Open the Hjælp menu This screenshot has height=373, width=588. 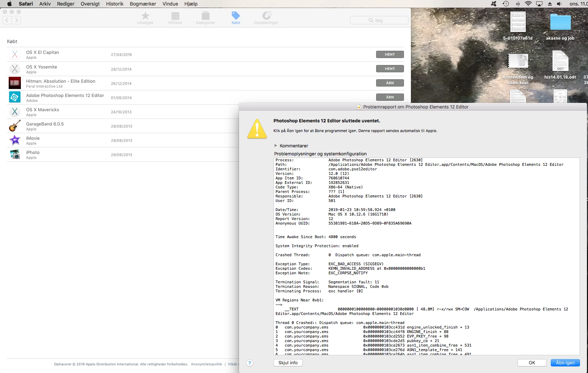[x=191, y=4]
